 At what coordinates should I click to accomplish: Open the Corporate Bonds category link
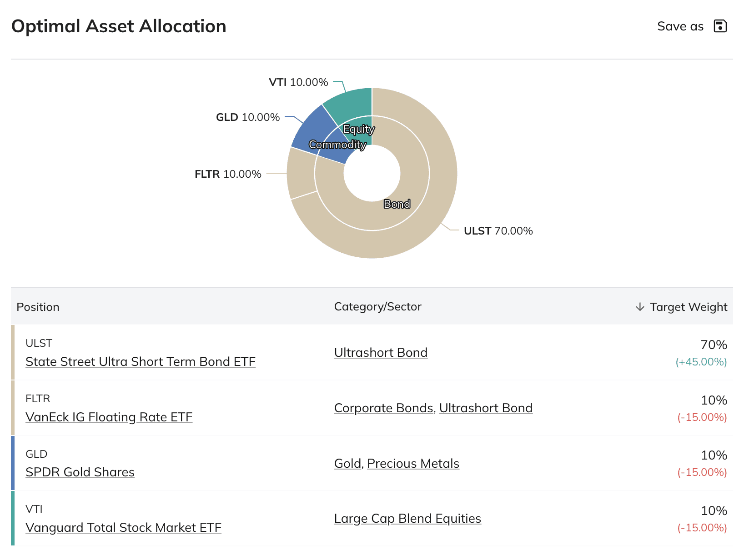coord(384,408)
